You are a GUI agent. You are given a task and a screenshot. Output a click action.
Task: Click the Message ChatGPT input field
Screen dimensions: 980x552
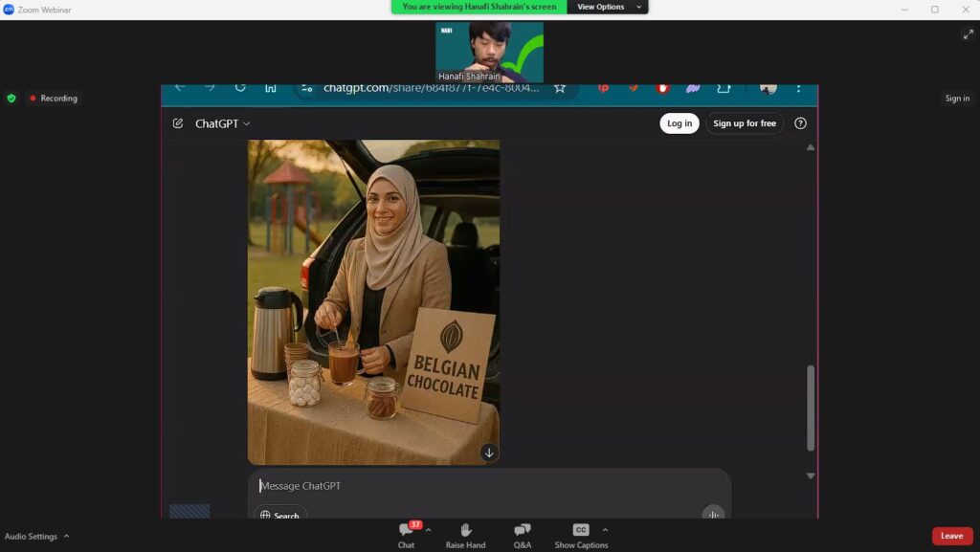(479, 486)
